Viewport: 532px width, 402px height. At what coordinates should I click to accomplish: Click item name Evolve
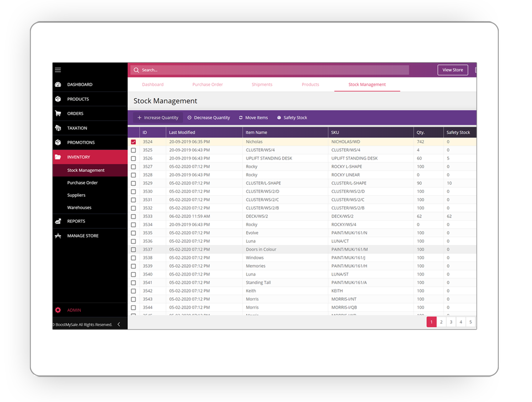(252, 233)
